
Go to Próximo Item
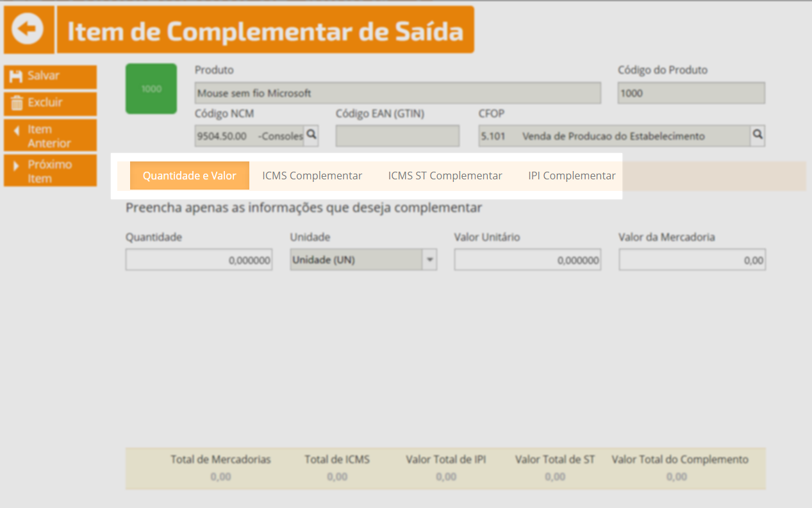[x=50, y=170]
